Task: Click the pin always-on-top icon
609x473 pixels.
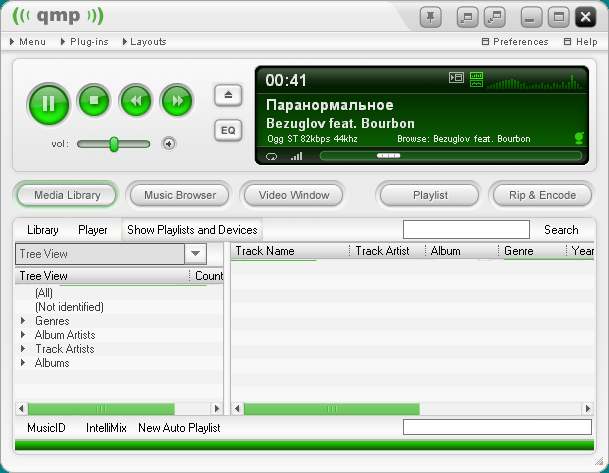Action: tap(430, 17)
